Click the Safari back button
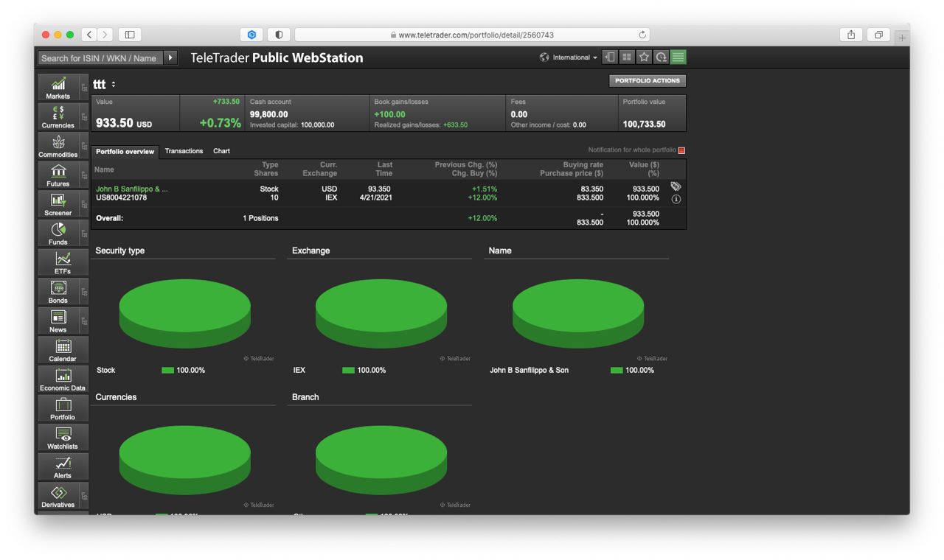Image resolution: width=944 pixels, height=560 pixels. coord(89,35)
